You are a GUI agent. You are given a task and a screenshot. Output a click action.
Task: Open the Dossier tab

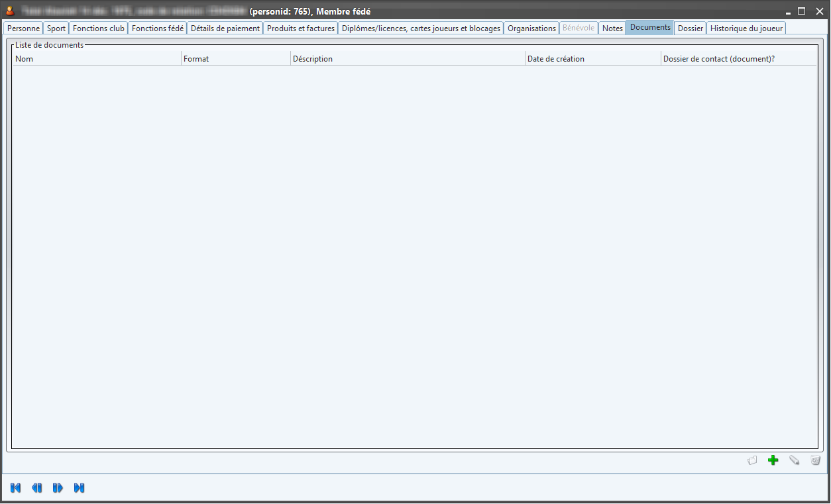691,28
